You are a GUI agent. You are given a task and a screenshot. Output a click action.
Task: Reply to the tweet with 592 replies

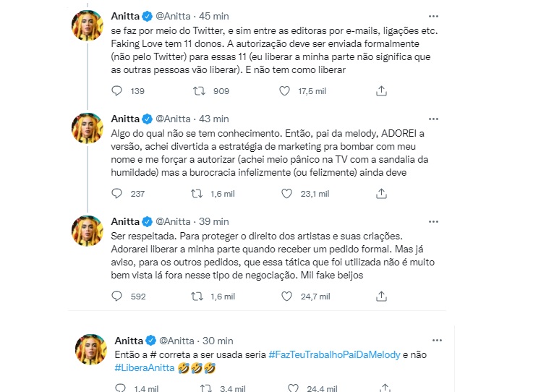click(118, 297)
